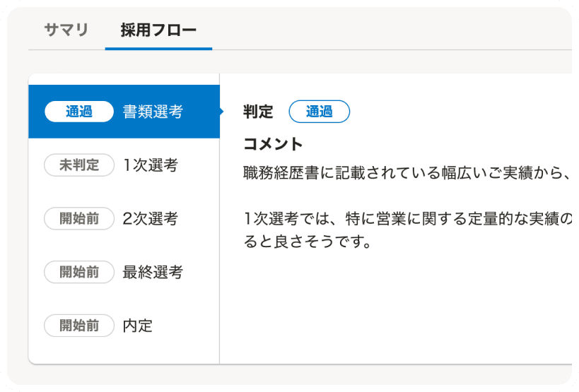Click the blue underline below 採用フロー

tap(158, 48)
